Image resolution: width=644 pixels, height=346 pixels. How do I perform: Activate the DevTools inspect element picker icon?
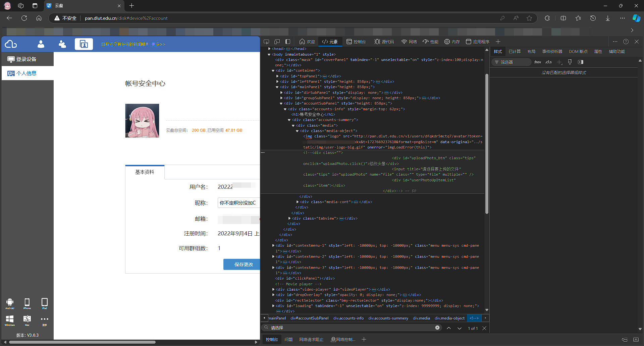pyautogui.click(x=266, y=42)
